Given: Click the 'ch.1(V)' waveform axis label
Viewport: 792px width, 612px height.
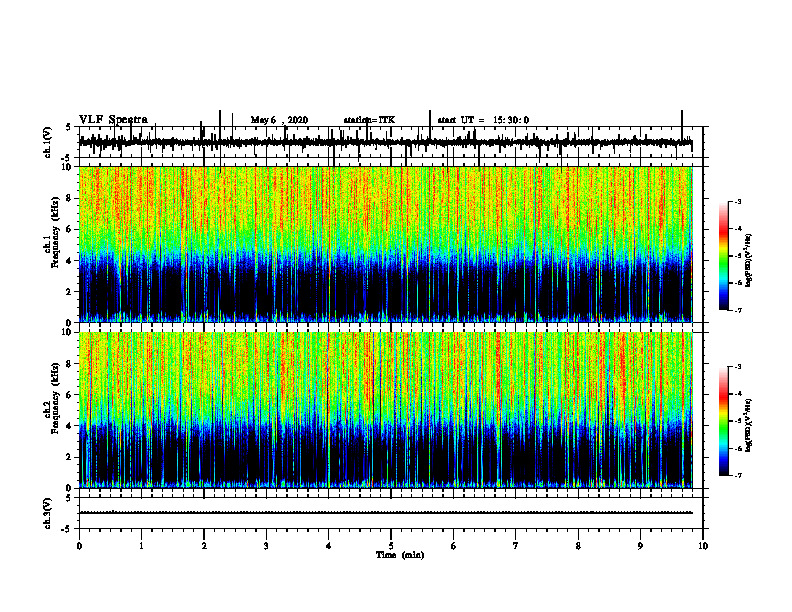Looking at the screenshot, I should (x=48, y=142).
